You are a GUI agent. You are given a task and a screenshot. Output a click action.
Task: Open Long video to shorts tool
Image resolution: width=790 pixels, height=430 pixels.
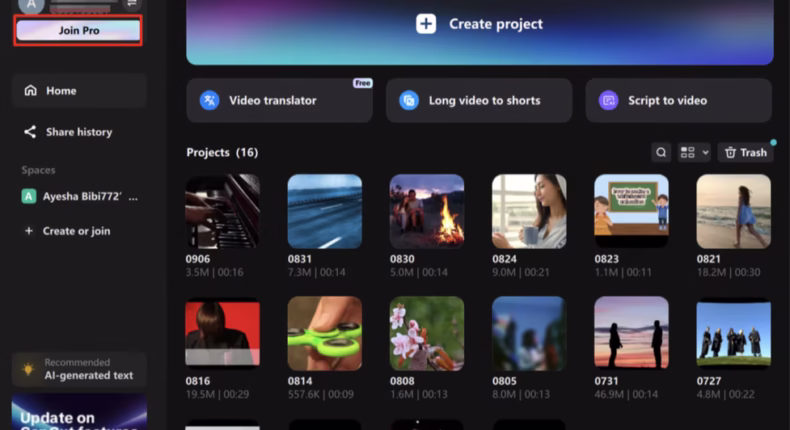pos(479,100)
